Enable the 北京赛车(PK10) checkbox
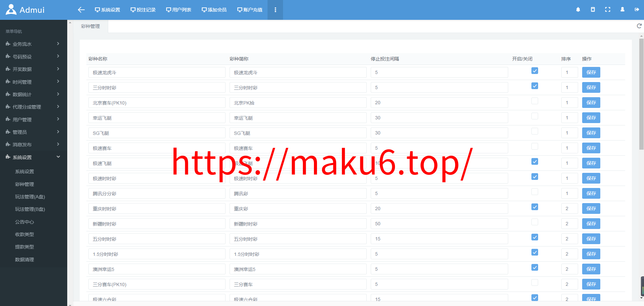Image resolution: width=644 pixels, height=306 pixels. [535, 101]
